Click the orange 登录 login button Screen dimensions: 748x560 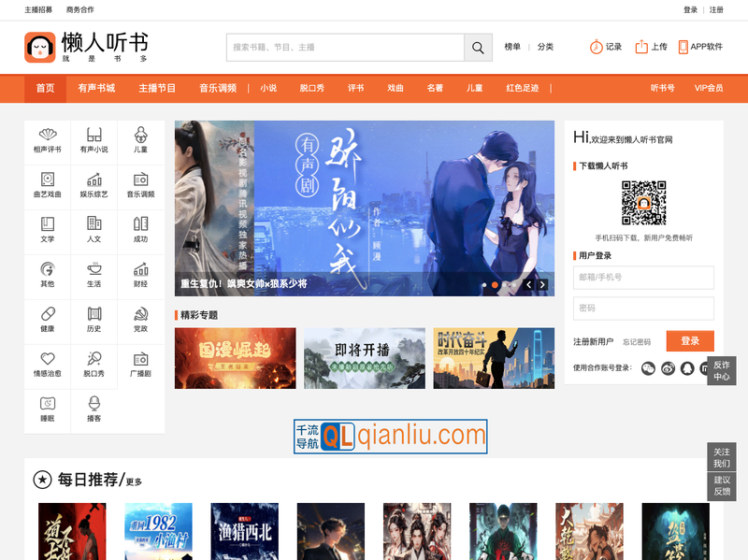point(690,340)
